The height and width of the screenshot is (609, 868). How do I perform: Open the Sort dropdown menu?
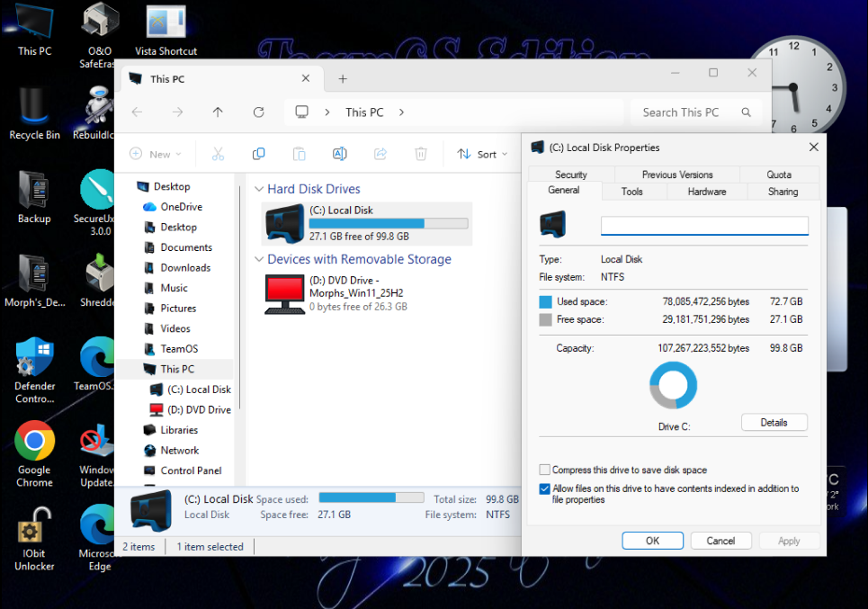tap(483, 154)
